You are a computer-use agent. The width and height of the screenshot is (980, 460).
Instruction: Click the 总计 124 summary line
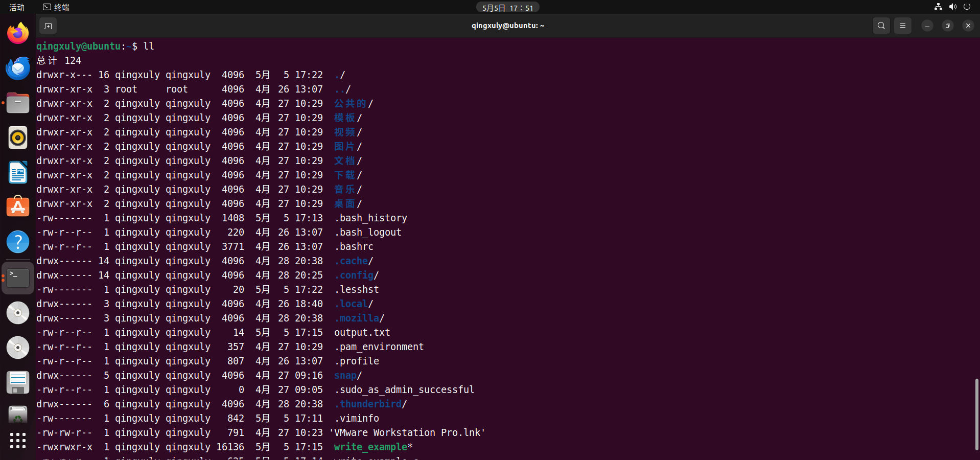point(59,61)
